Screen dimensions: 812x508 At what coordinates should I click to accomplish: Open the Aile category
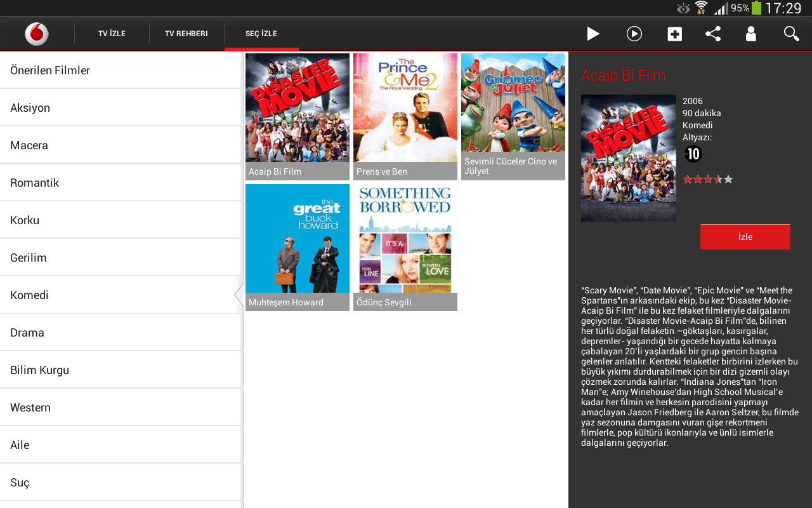click(x=121, y=445)
